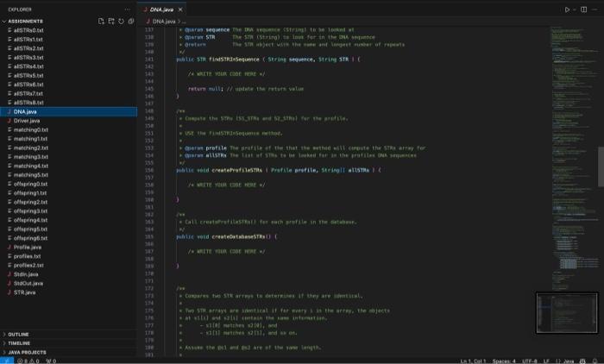Screen dimensions: 604x364
Task: Click the Ln 1, Col 1 status item
Action: point(473,361)
